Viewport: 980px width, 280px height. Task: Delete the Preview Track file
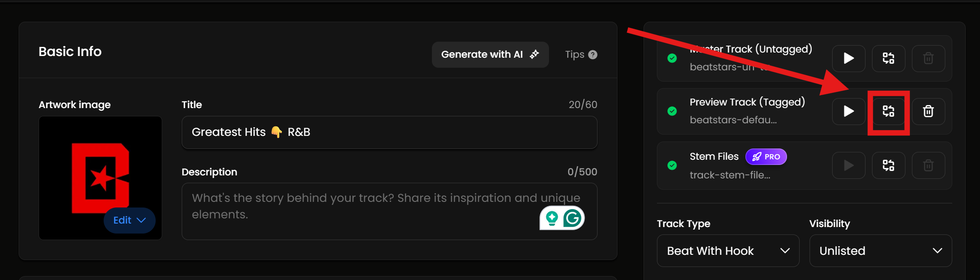tap(928, 112)
